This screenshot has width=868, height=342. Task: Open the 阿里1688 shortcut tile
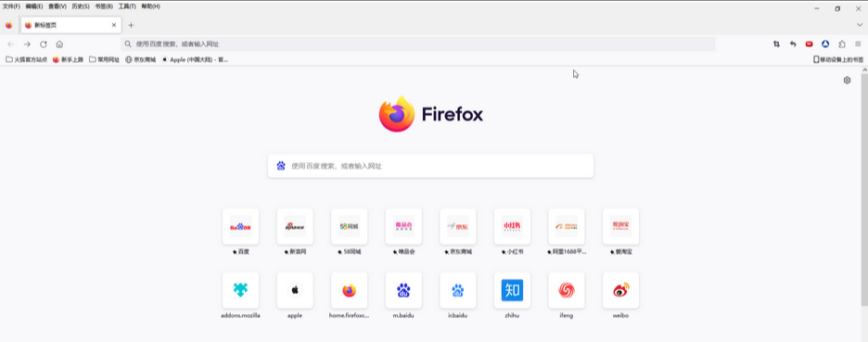(567, 226)
